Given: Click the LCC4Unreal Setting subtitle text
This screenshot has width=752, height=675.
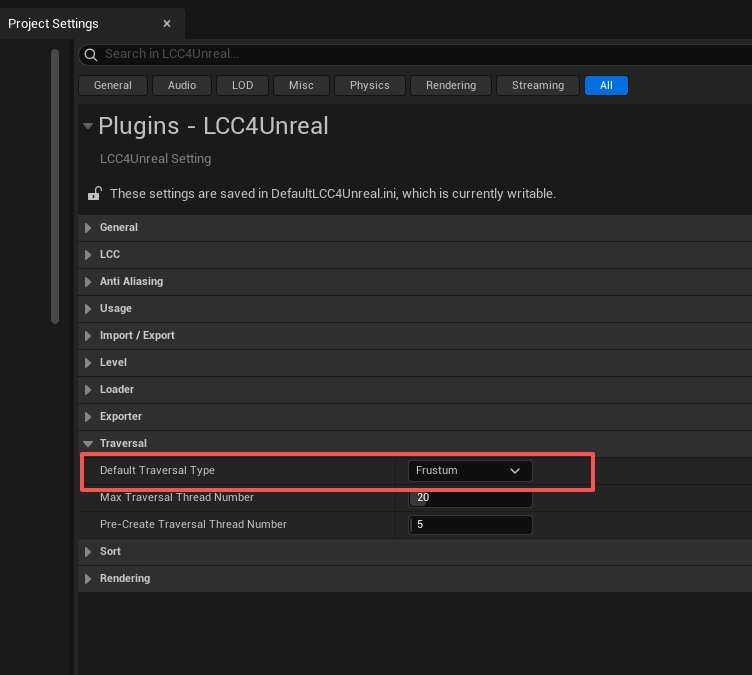Looking at the screenshot, I should click(155, 159).
